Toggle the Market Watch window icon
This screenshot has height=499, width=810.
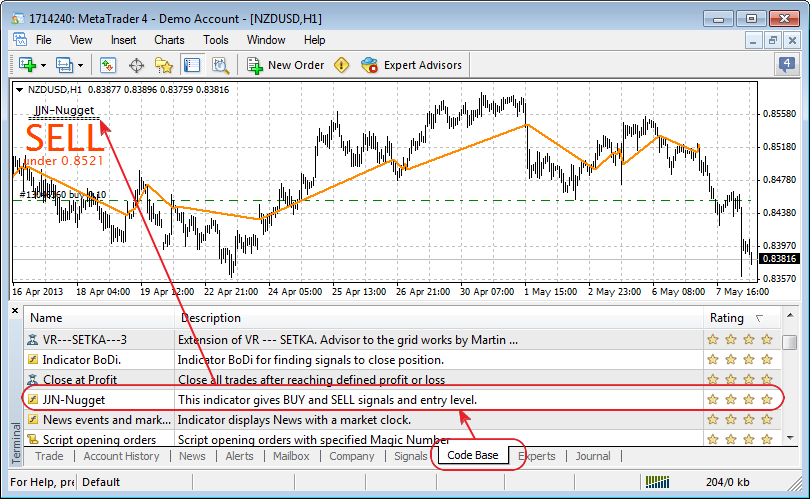coord(108,65)
